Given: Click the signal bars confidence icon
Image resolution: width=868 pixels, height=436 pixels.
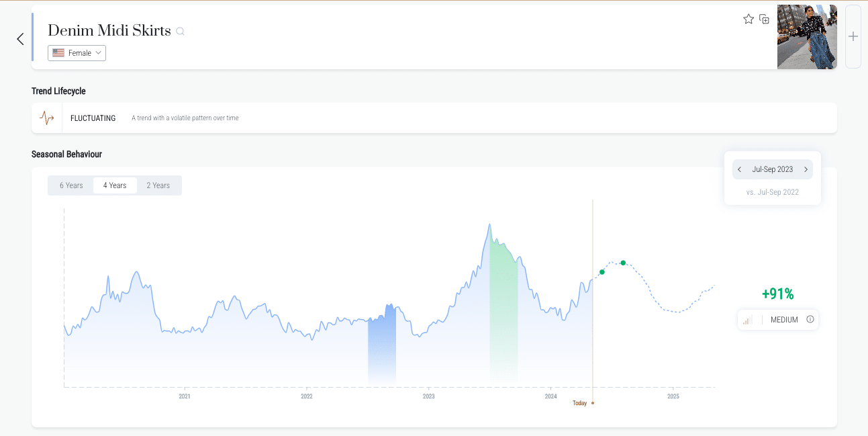Looking at the screenshot, I should click(x=748, y=320).
